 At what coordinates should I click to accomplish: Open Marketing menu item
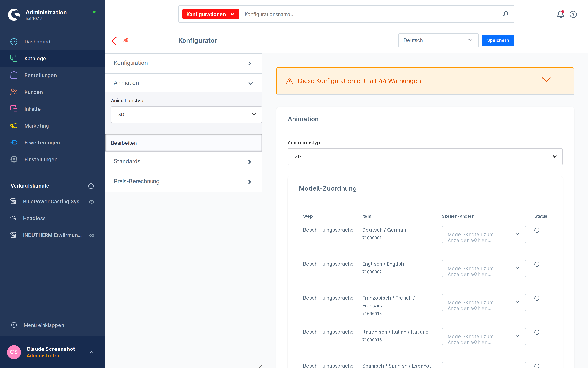[52, 126]
